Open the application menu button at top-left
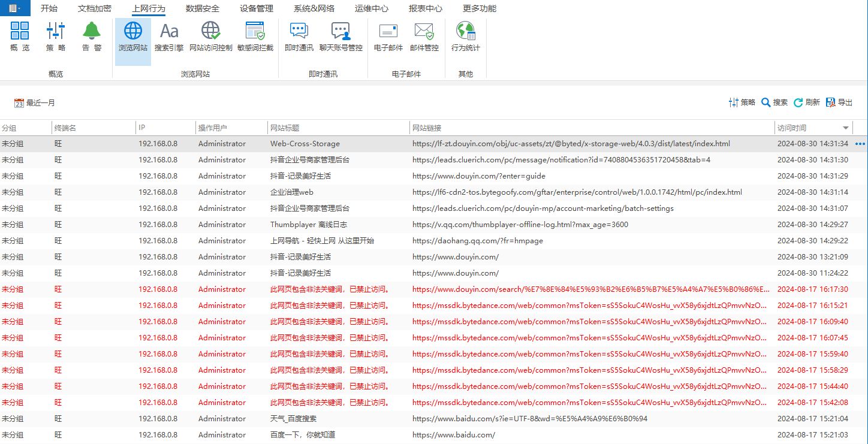The image size is (868, 444). click(x=15, y=8)
